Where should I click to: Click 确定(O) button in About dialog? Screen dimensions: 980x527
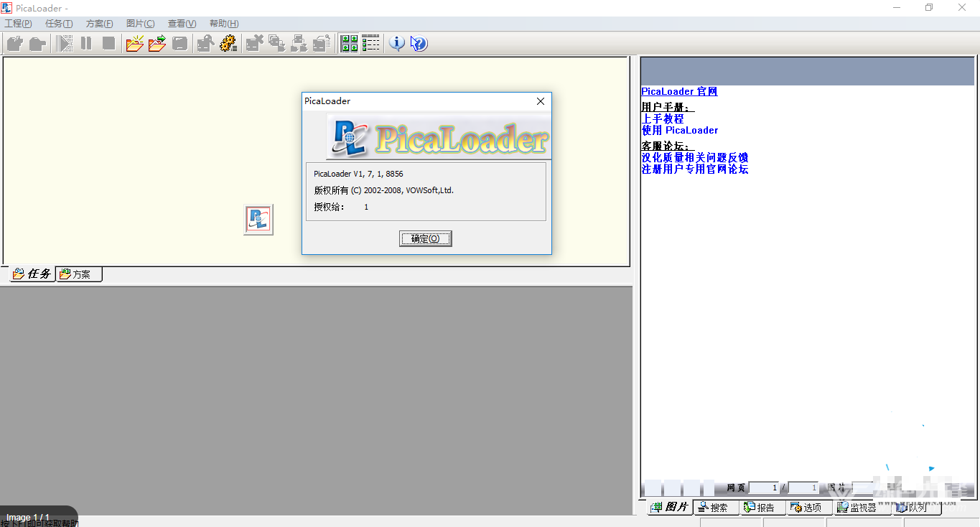(x=426, y=238)
